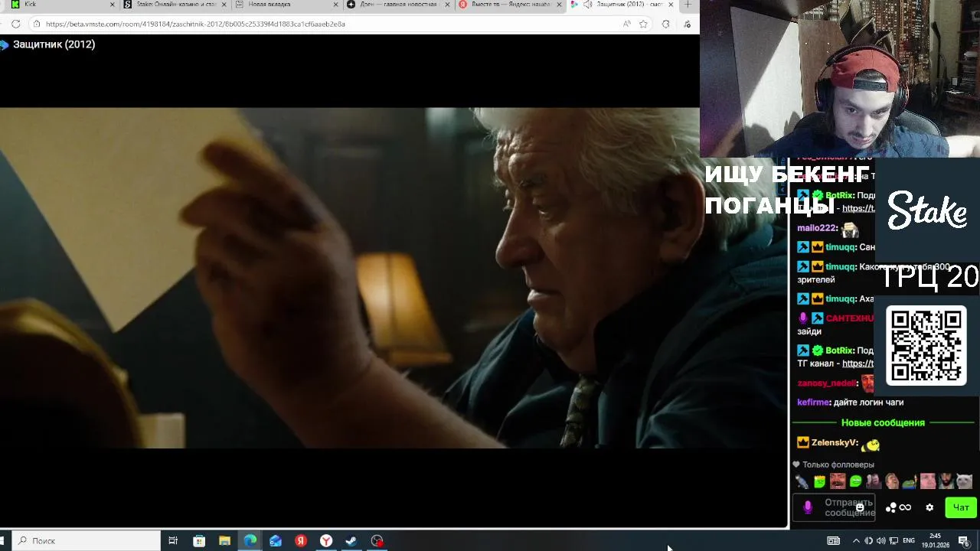The image size is (980, 551).
Task: Open the red Yandex 'Я' app on taskbar
Action: click(301, 540)
